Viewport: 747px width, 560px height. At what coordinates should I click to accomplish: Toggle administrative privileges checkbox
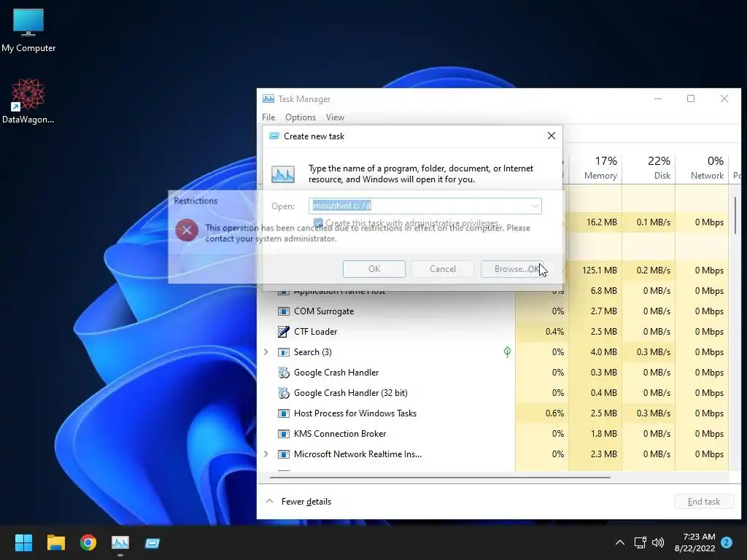pos(318,223)
